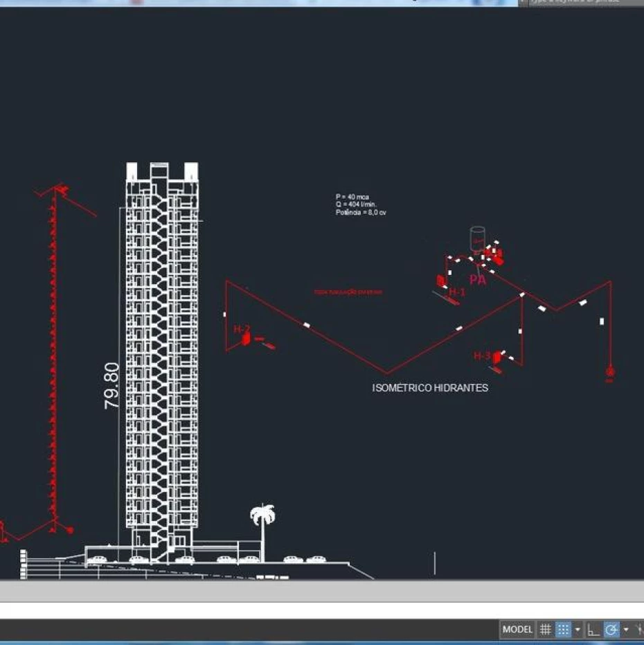644x645 pixels.
Task: Select the 79.80 height dimension text
Action: [x=112, y=385]
